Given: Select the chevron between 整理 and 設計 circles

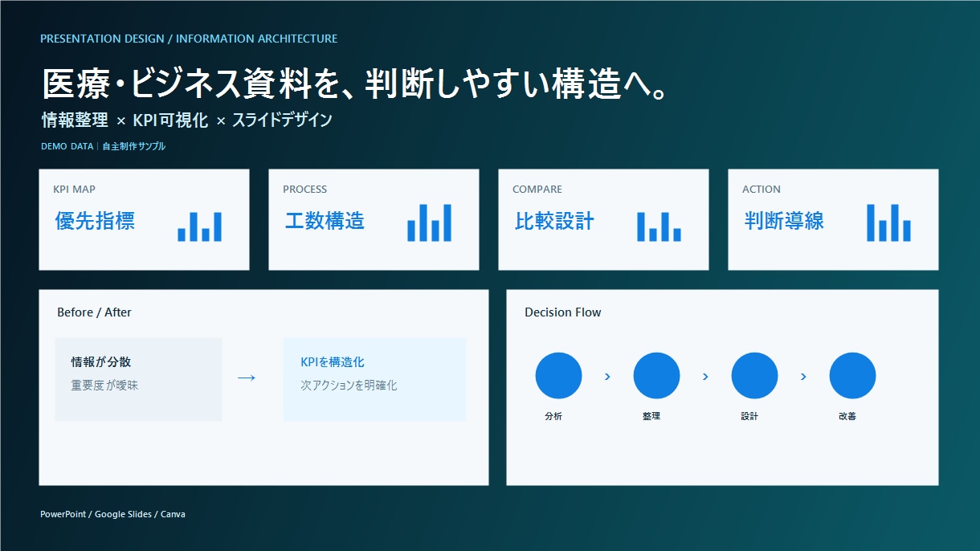Looking at the screenshot, I should click(x=705, y=376).
